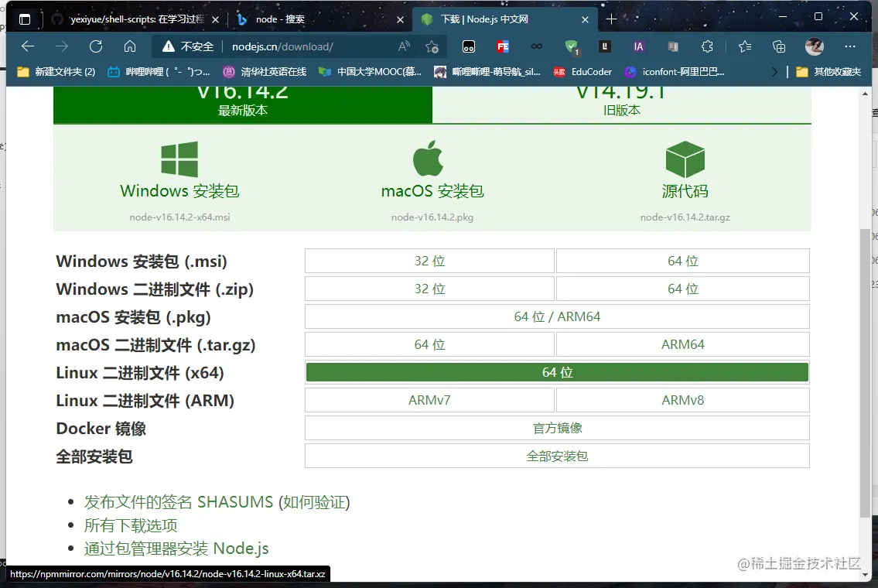
Task: Expand hidden bookmarks overflow chevron
Action: coord(774,72)
